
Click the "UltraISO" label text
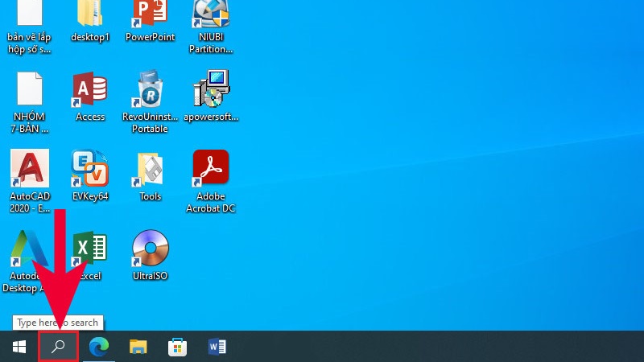pyautogui.click(x=150, y=276)
